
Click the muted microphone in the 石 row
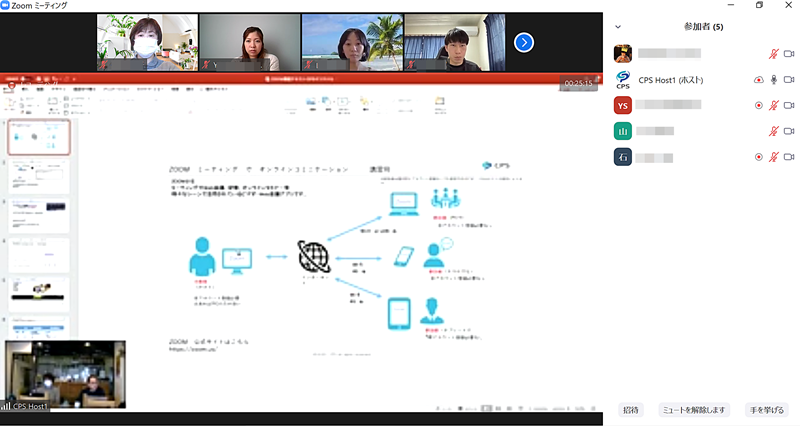tap(773, 157)
